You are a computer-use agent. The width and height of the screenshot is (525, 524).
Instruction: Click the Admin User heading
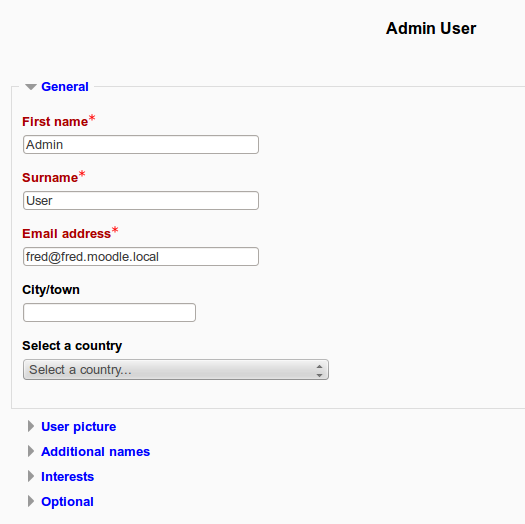pyautogui.click(x=431, y=28)
